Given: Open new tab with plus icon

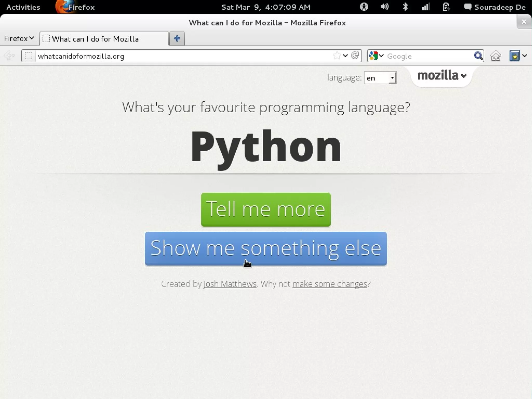Looking at the screenshot, I should pyautogui.click(x=177, y=38).
